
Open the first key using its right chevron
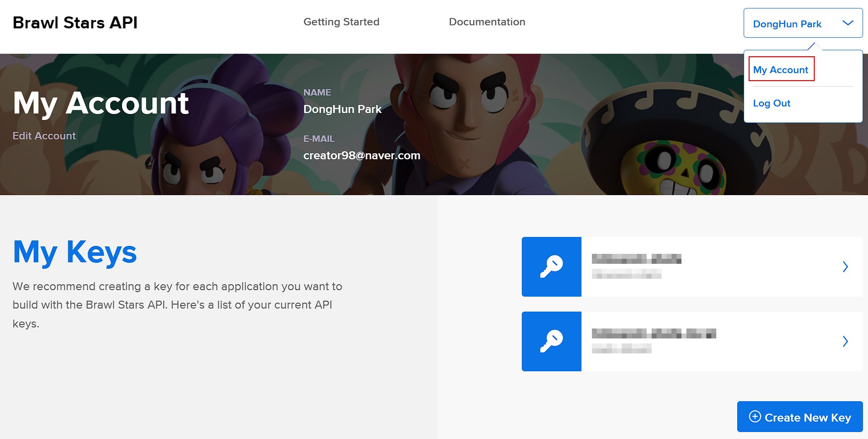click(845, 267)
